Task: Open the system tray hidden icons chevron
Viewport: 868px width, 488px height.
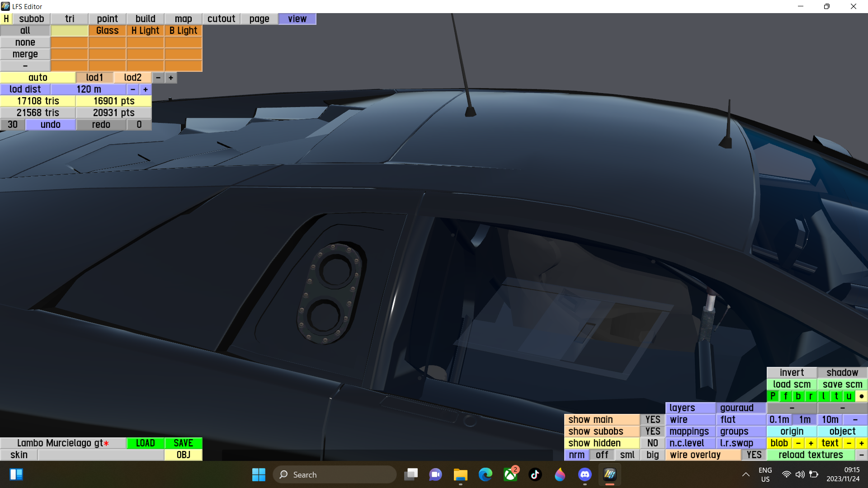Action: click(x=745, y=474)
